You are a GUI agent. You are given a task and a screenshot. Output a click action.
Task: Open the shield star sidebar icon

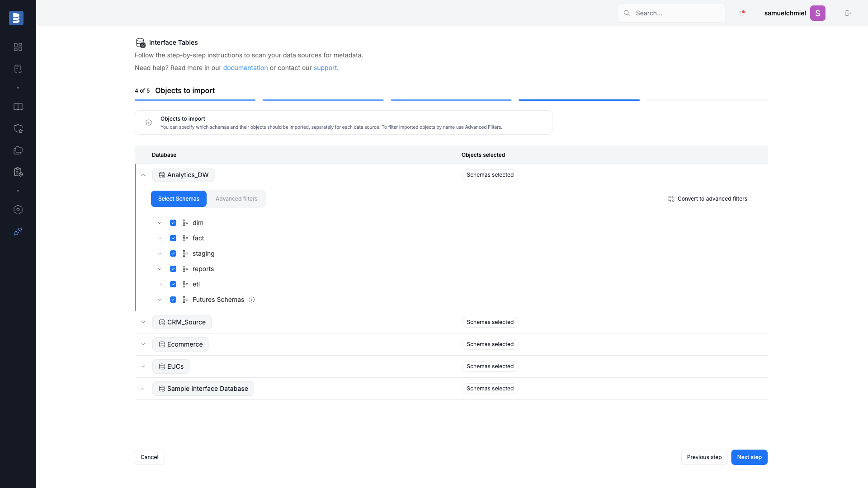18,129
